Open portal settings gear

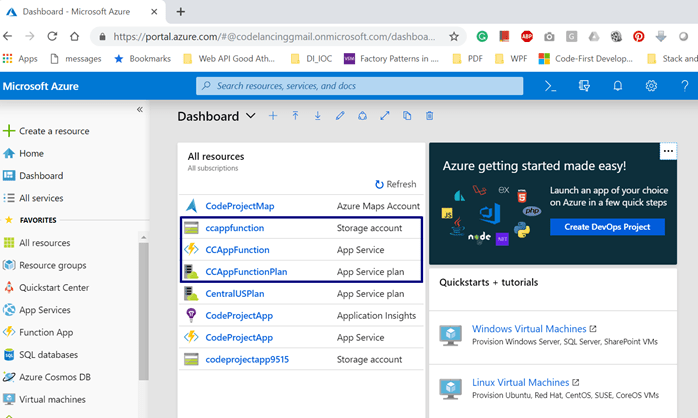coord(651,86)
